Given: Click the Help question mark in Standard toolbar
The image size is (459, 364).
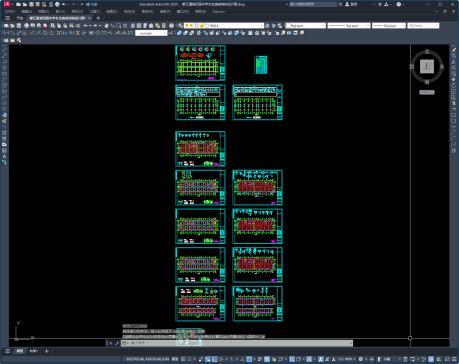Looking at the screenshot, I should pyautogui.click(x=171, y=26).
